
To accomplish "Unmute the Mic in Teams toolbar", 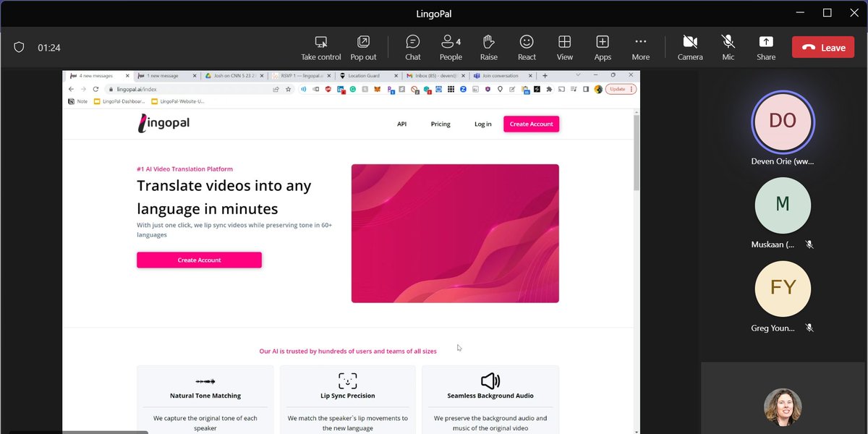I will point(728,48).
